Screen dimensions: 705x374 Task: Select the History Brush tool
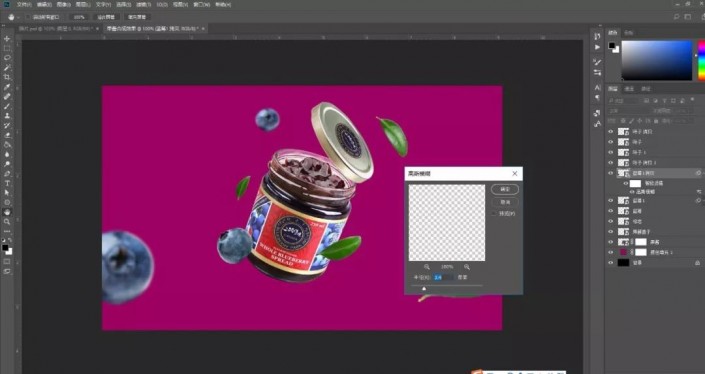point(7,125)
